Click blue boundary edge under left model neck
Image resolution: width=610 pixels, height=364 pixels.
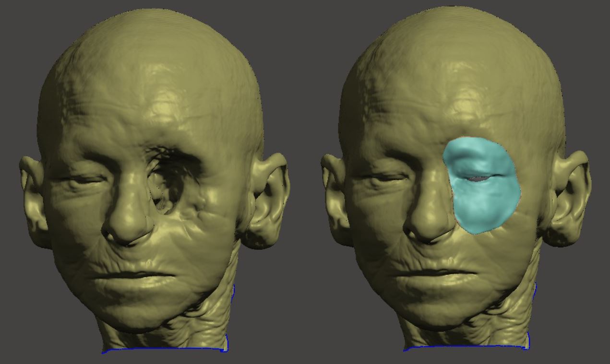[163, 350]
